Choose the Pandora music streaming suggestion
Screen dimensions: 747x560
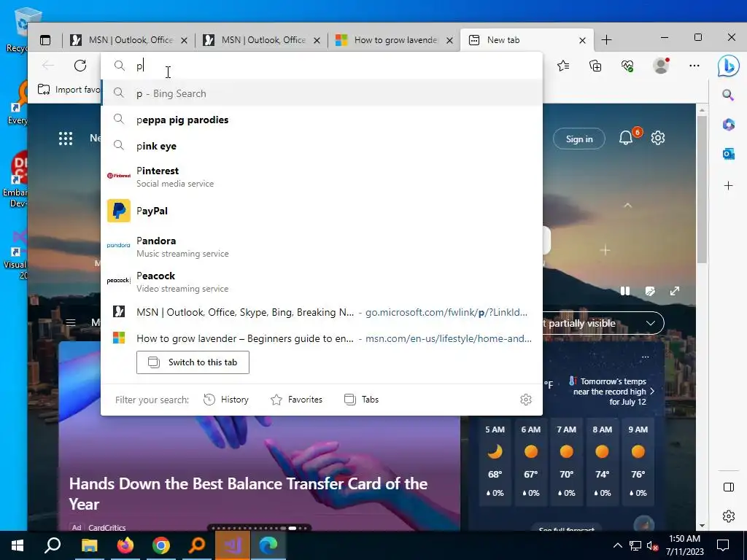(322, 246)
